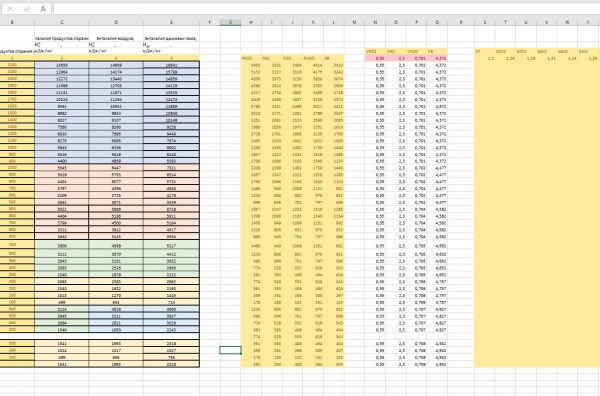Select column K header
600x396 pixels.
(313, 22)
